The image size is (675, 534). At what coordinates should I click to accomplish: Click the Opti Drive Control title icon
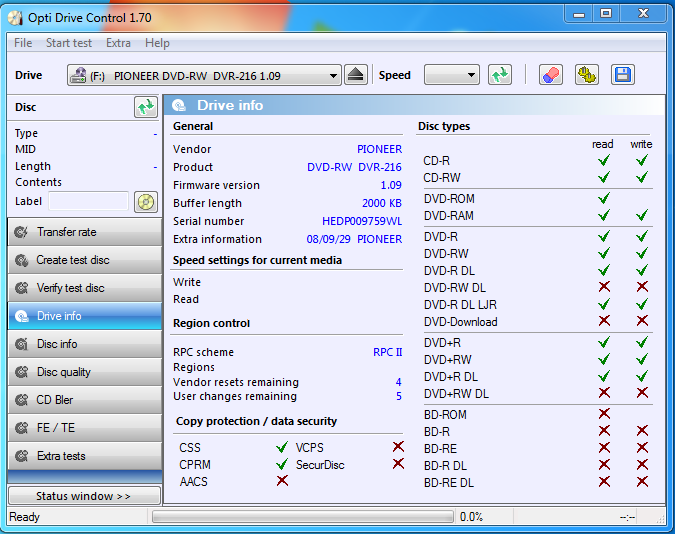coord(15,18)
